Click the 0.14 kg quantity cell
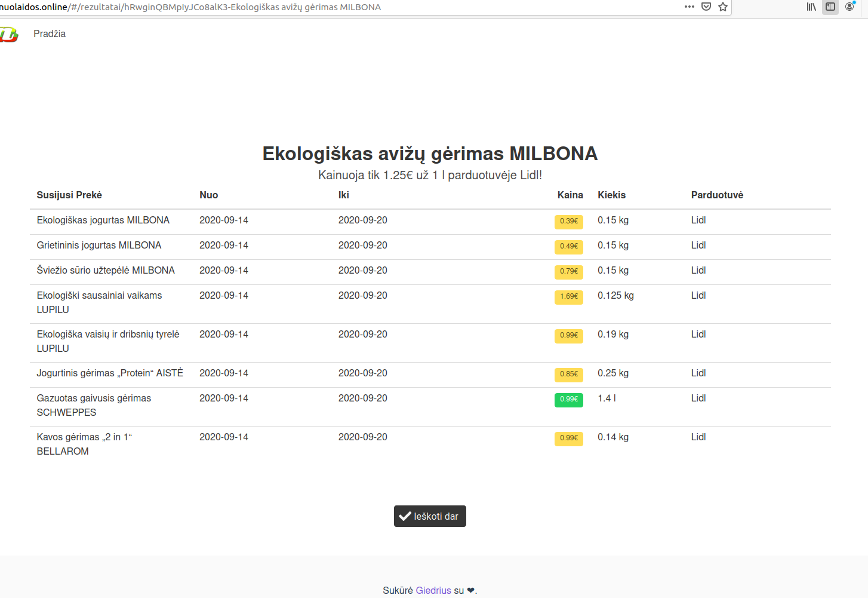868x598 pixels. [613, 437]
